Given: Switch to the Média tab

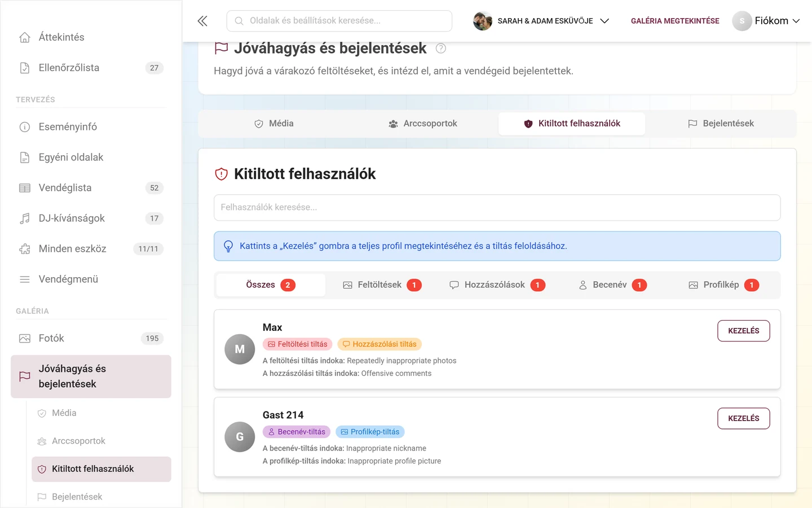Looking at the screenshot, I should coord(274,124).
